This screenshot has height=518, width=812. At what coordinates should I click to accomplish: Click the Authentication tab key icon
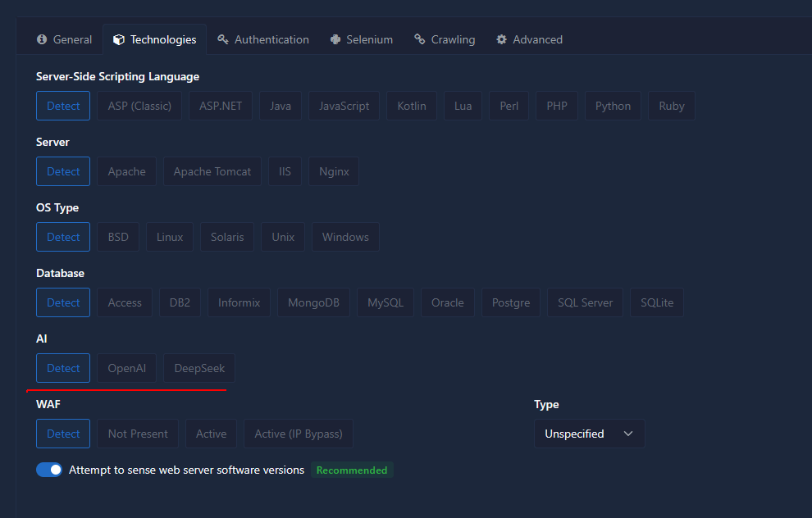pos(222,39)
